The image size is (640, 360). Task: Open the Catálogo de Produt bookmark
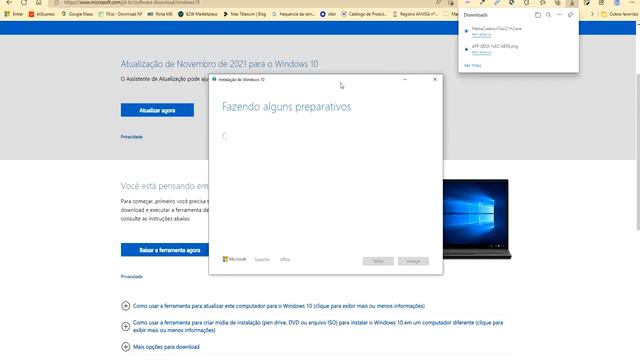pyautogui.click(x=364, y=14)
